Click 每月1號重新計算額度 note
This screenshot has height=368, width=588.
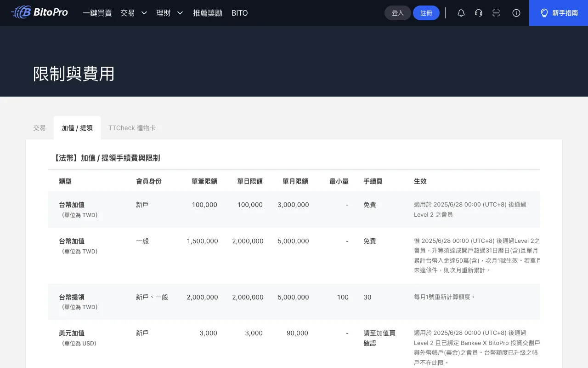[x=445, y=297]
